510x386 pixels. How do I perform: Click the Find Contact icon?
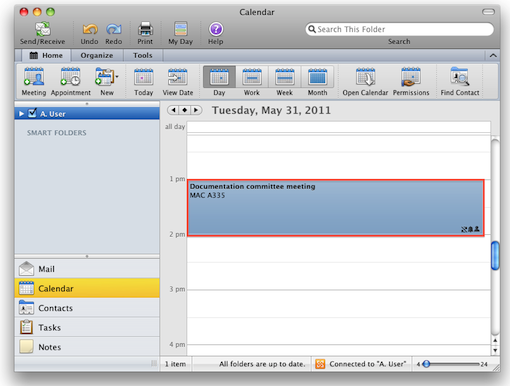(x=460, y=77)
